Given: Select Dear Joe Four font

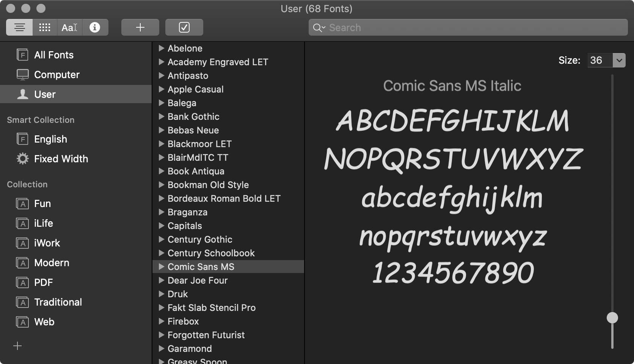Looking at the screenshot, I should [x=228, y=280].
